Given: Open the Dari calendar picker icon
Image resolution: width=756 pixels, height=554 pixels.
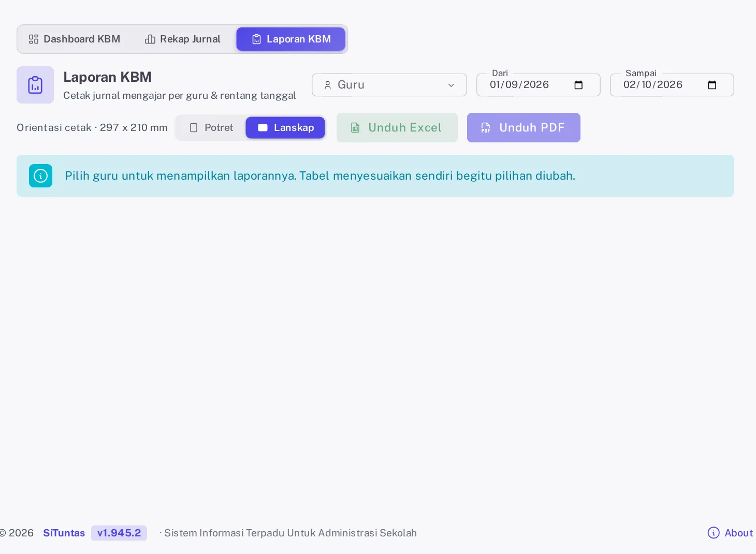Looking at the screenshot, I should [578, 85].
